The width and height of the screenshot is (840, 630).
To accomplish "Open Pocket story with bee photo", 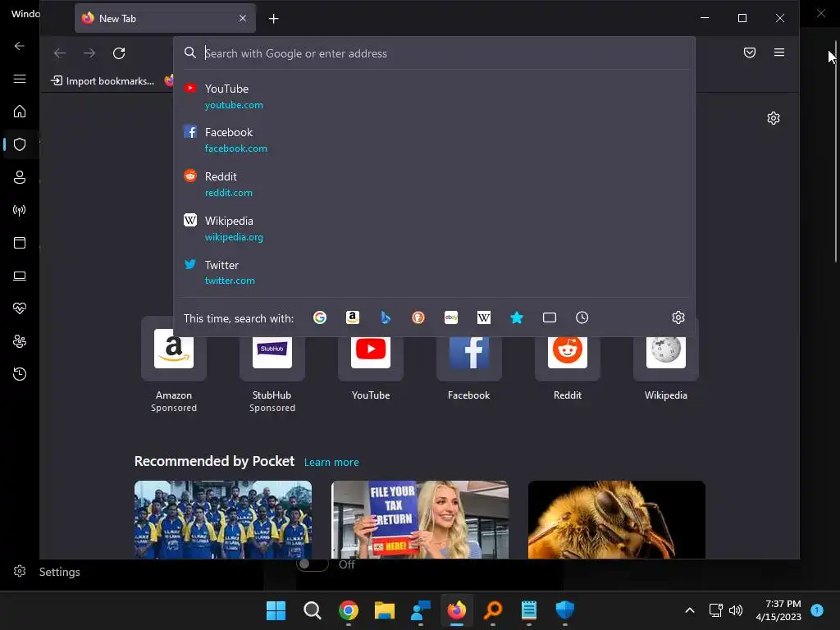I will (x=617, y=519).
